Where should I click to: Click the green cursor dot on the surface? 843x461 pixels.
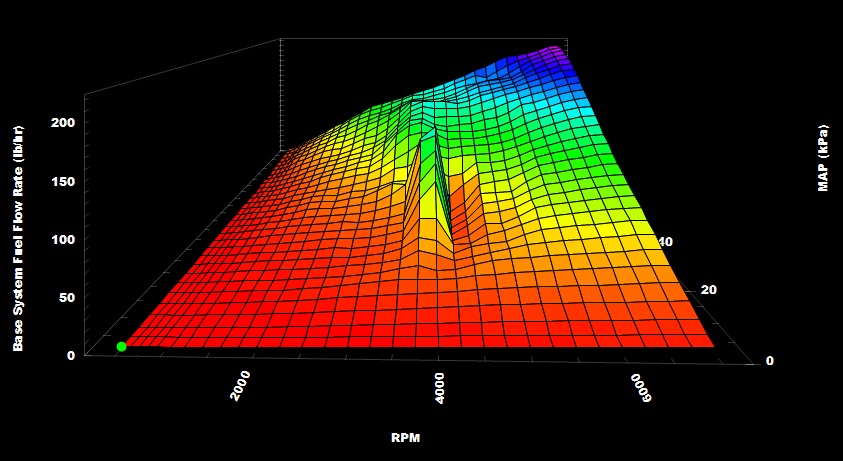[122, 346]
